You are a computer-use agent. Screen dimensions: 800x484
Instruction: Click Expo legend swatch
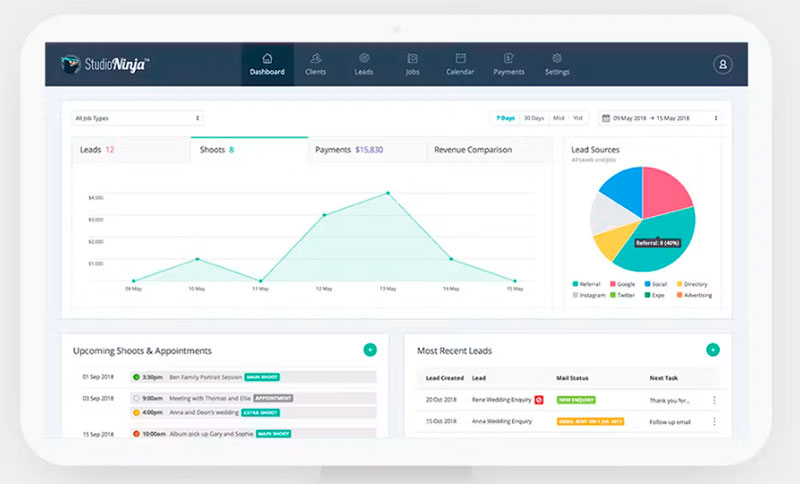click(647, 295)
